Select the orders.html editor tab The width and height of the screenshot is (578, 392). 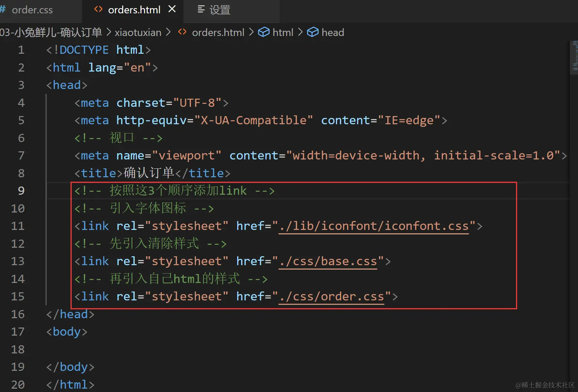(134, 10)
